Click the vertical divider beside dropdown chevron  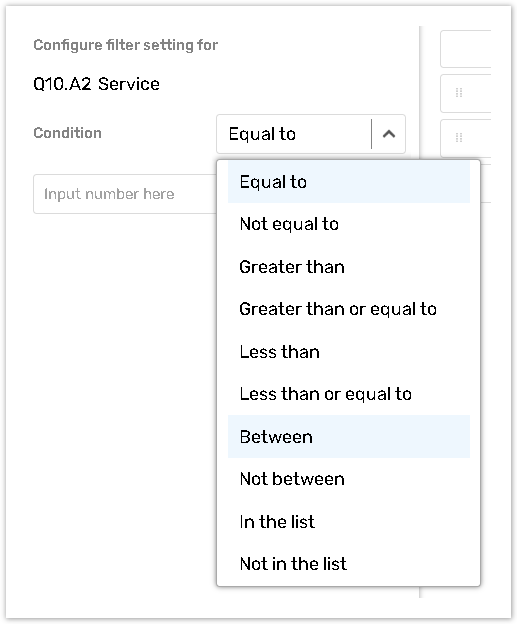(371, 134)
